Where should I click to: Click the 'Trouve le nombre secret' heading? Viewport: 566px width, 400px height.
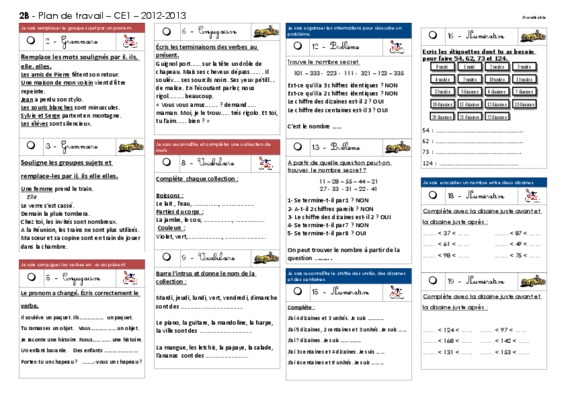[323, 62]
